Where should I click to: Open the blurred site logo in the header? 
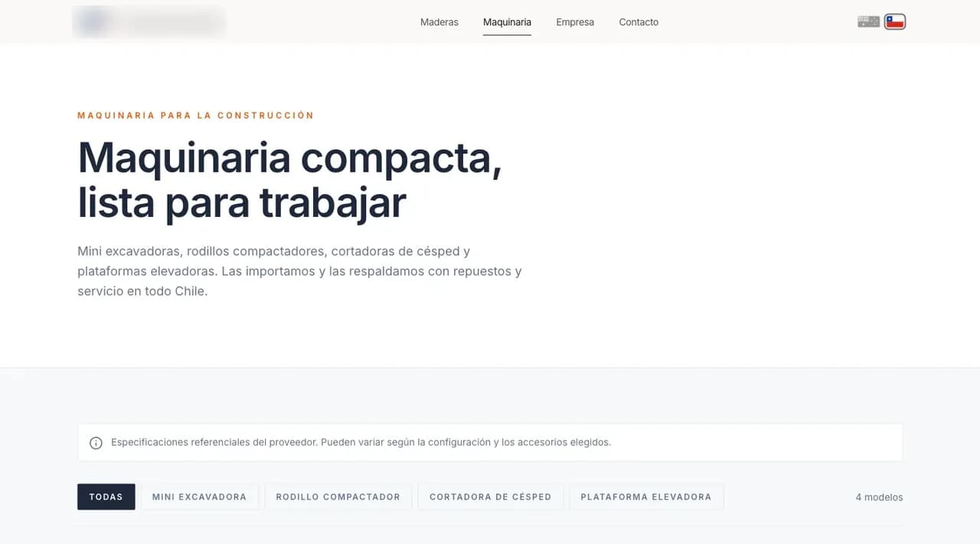(149, 21)
